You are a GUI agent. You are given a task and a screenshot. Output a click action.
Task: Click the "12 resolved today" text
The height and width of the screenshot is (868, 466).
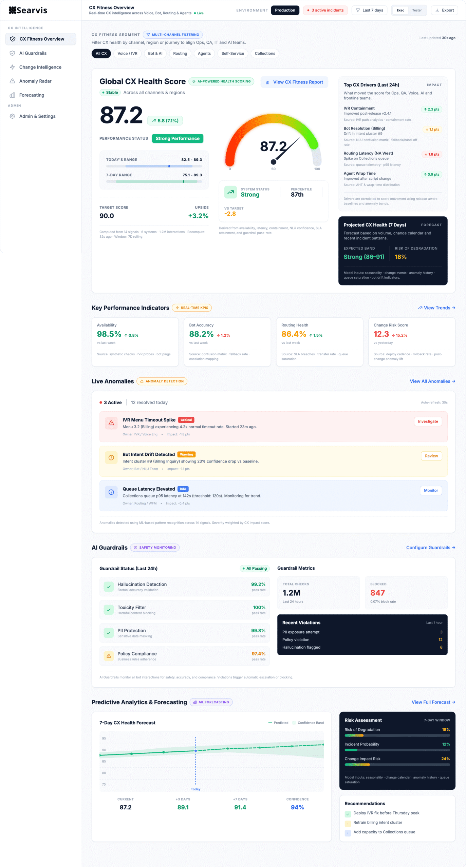pos(149,403)
